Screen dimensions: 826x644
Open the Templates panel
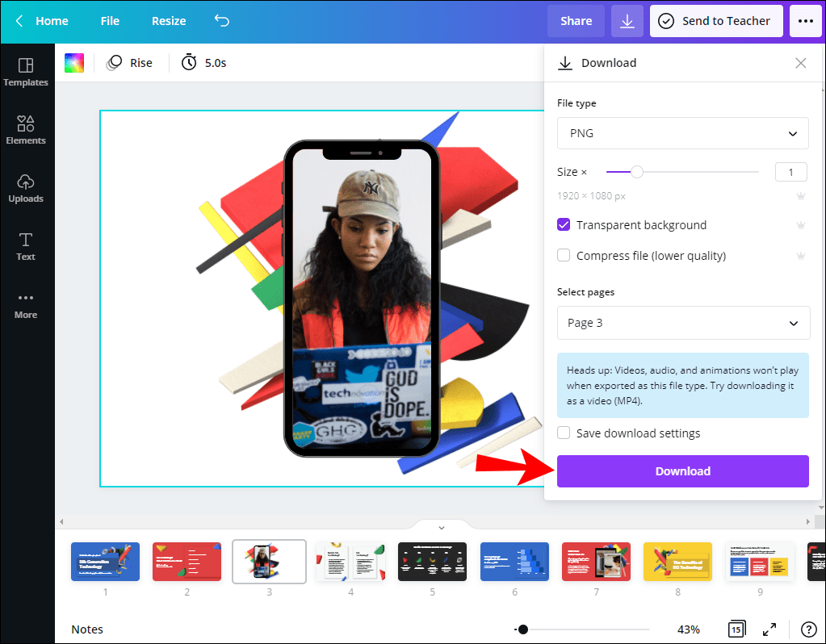coord(26,73)
